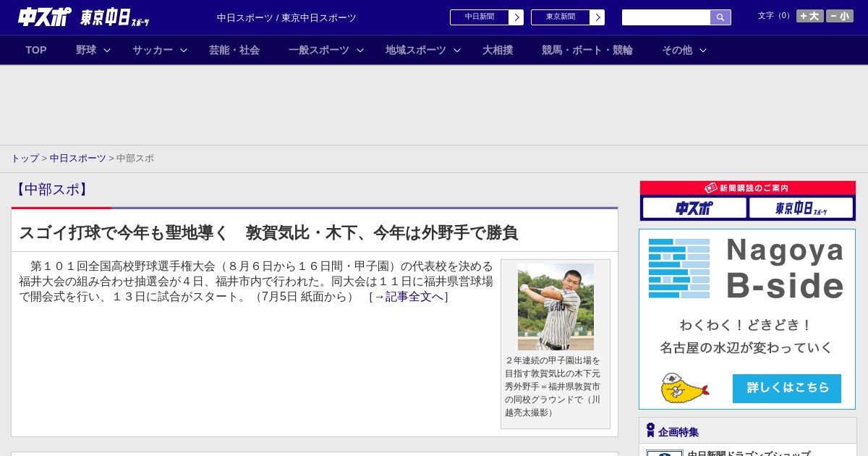Click the magnifier search button
The height and width of the screenshot is (456, 868).
720,17
